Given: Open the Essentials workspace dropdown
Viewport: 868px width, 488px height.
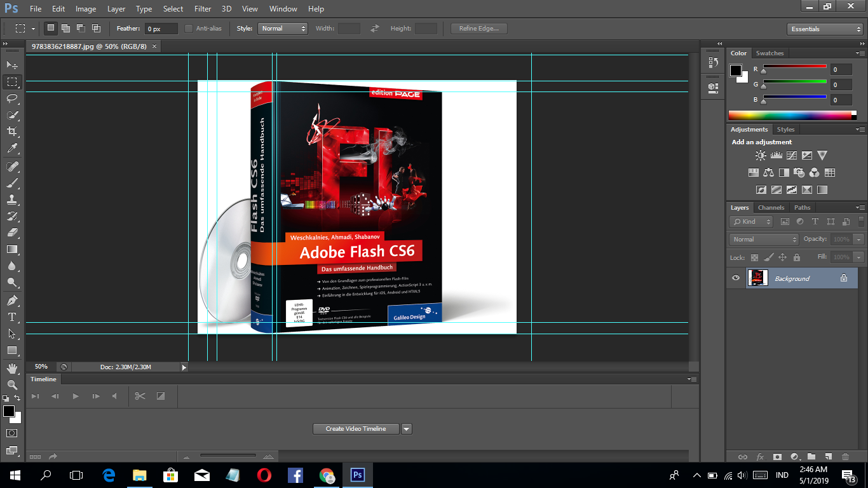Looking at the screenshot, I should pyautogui.click(x=824, y=29).
